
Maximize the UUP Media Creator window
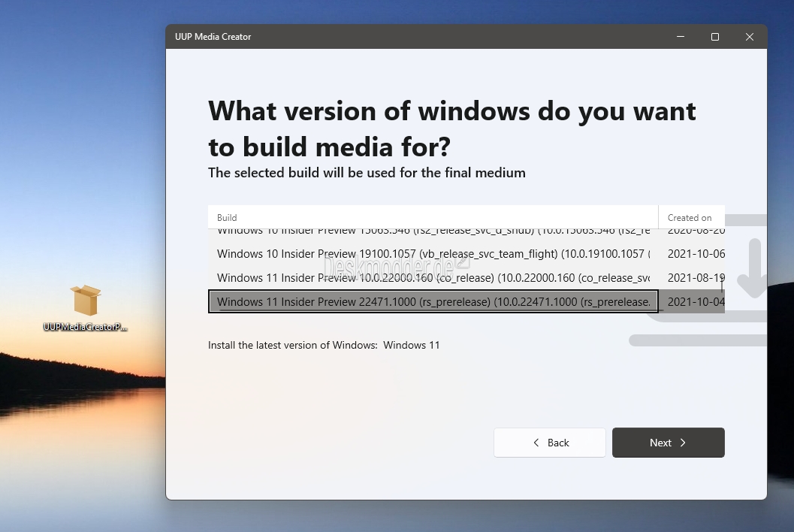click(715, 37)
